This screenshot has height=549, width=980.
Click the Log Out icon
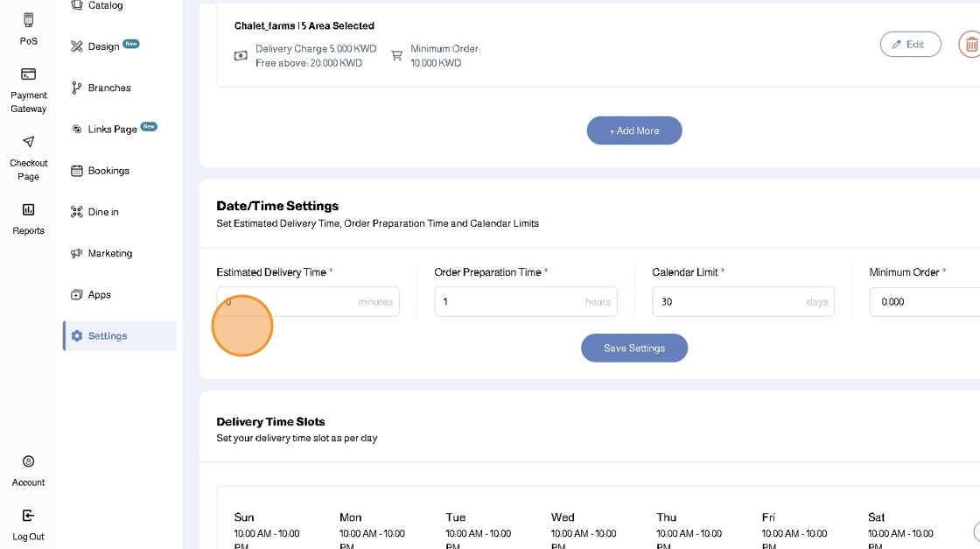tap(28, 516)
